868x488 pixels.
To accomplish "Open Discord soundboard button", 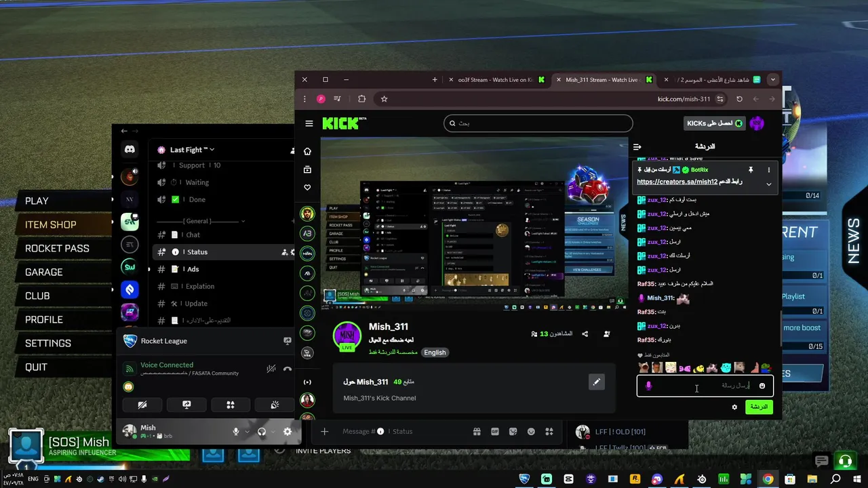I will (x=275, y=405).
